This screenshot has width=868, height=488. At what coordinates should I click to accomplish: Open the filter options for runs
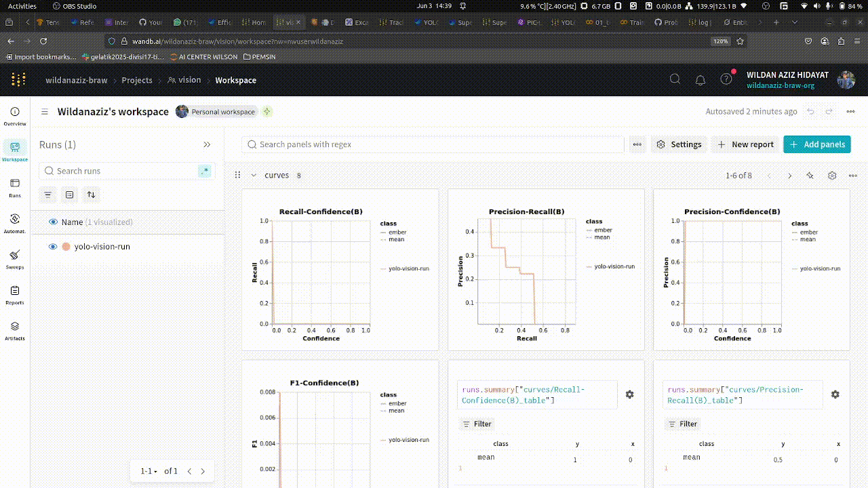click(x=47, y=195)
